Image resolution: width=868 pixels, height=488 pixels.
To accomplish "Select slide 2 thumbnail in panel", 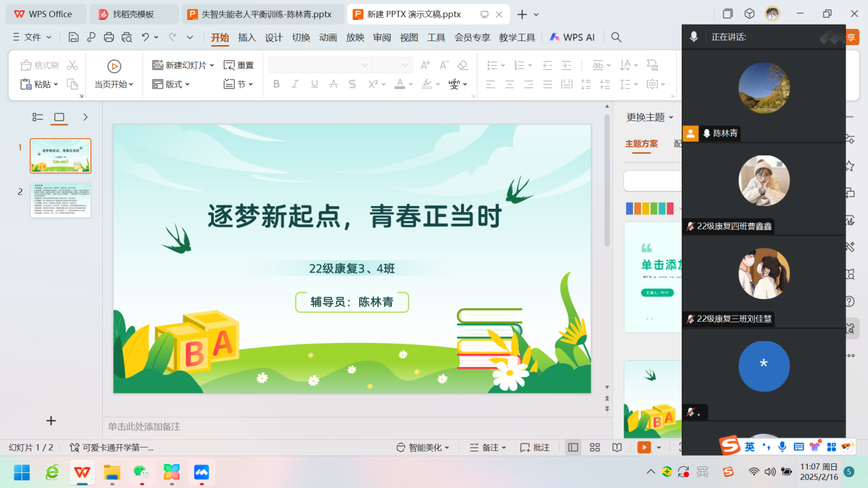I will click(x=60, y=200).
